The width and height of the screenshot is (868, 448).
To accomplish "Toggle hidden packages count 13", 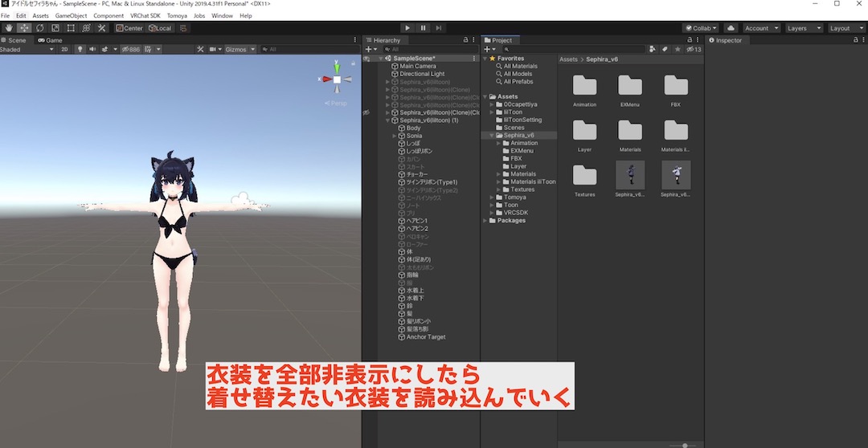I will (694, 49).
